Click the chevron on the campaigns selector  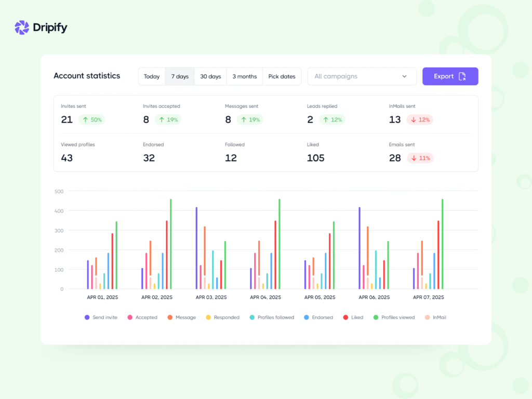tap(404, 76)
